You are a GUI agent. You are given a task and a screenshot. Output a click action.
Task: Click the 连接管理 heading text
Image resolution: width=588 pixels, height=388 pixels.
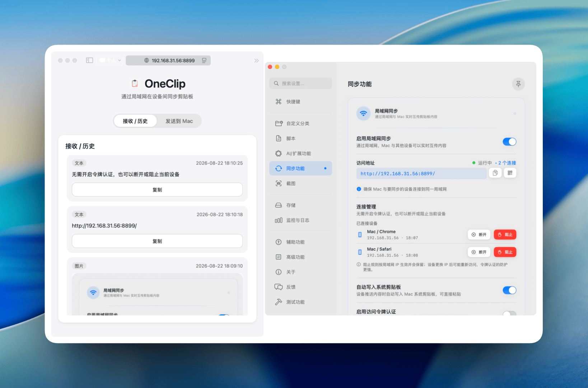[366, 207]
